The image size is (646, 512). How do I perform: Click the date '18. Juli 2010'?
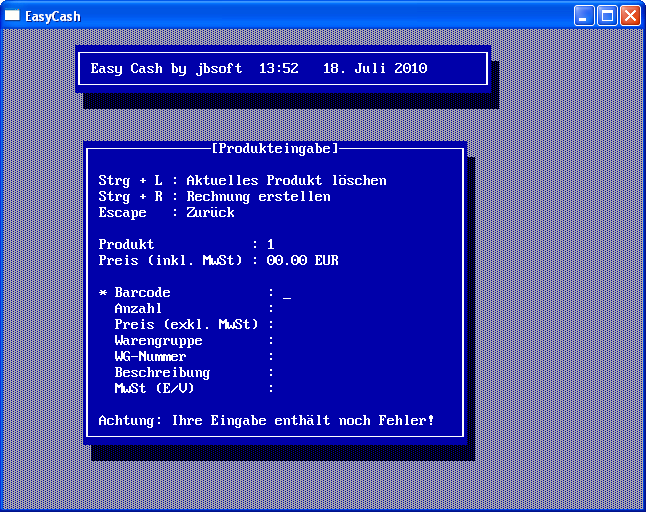375,68
